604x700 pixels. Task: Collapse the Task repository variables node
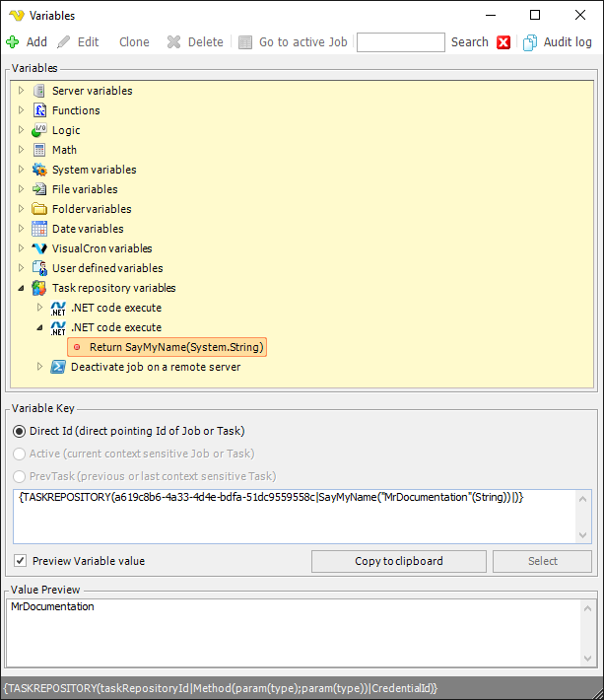pyautogui.click(x=22, y=288)
